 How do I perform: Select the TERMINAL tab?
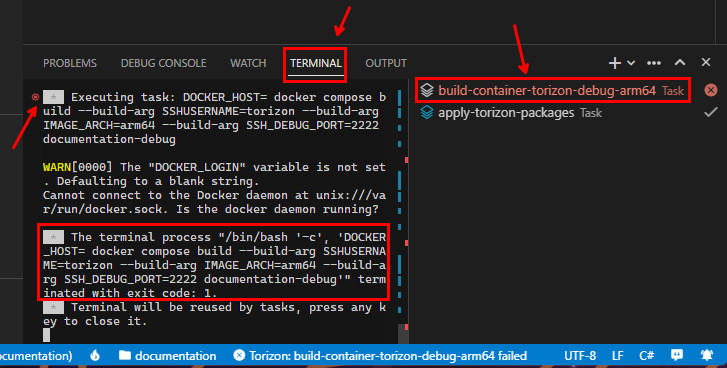(316, 63)
